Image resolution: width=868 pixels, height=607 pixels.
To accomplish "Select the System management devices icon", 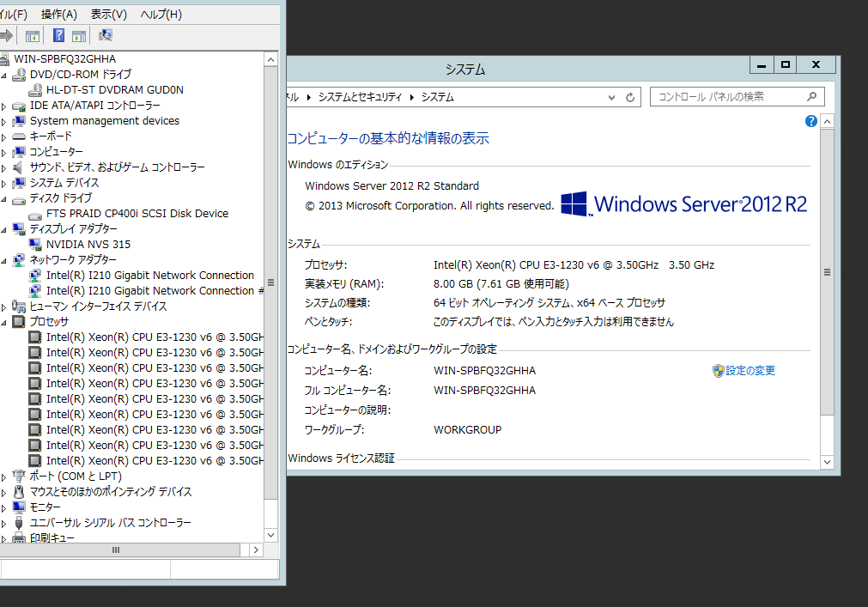I will click(x=19, y=120).
